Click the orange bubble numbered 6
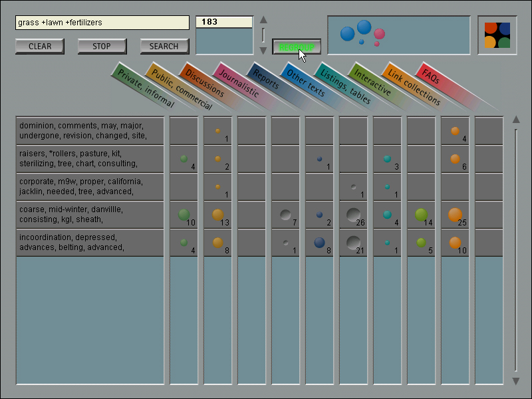The width and height of the screenshot is (532, 399). (455, 159)
